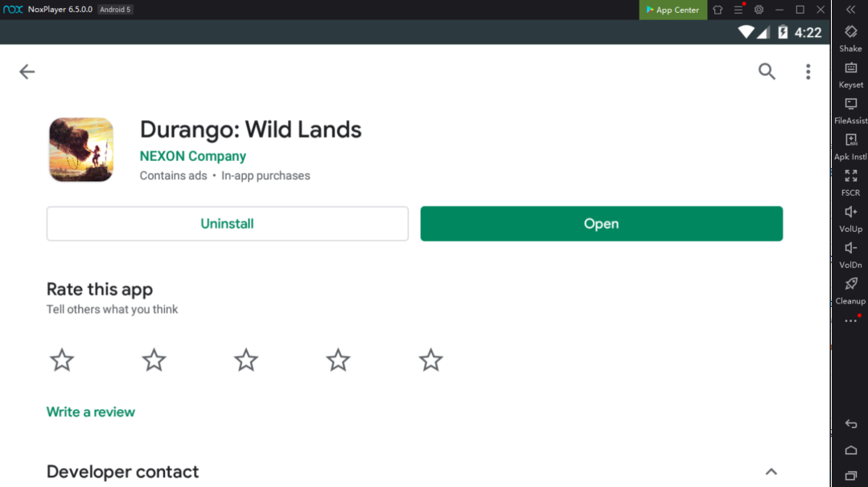Open the three-dot overflow menu
This screenshot has height=487, width=868.
(808, 72)
